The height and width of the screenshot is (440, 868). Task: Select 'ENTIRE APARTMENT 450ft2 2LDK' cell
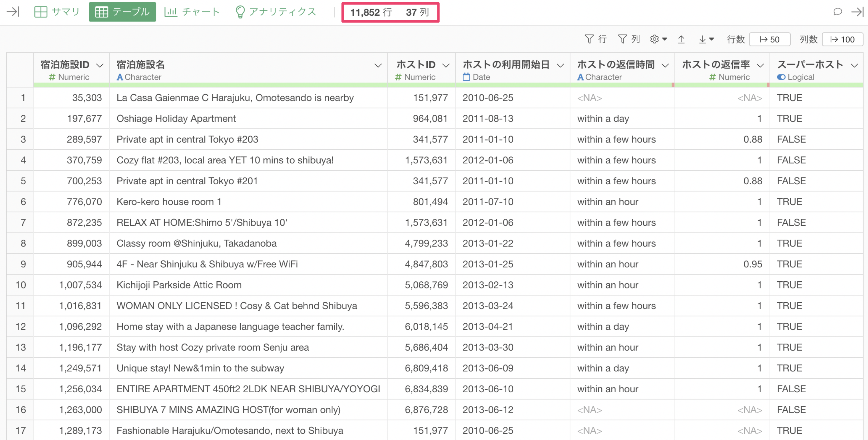(248, 389)
